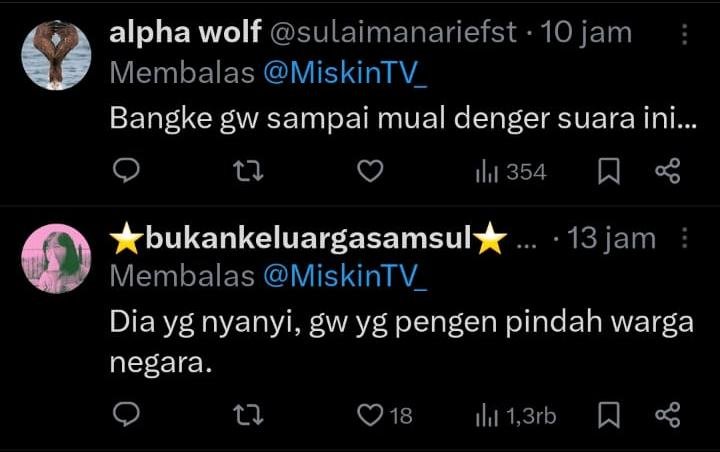Open bukankeluargasamsul display name
This screenshot has height=452, width=720.
308,239
